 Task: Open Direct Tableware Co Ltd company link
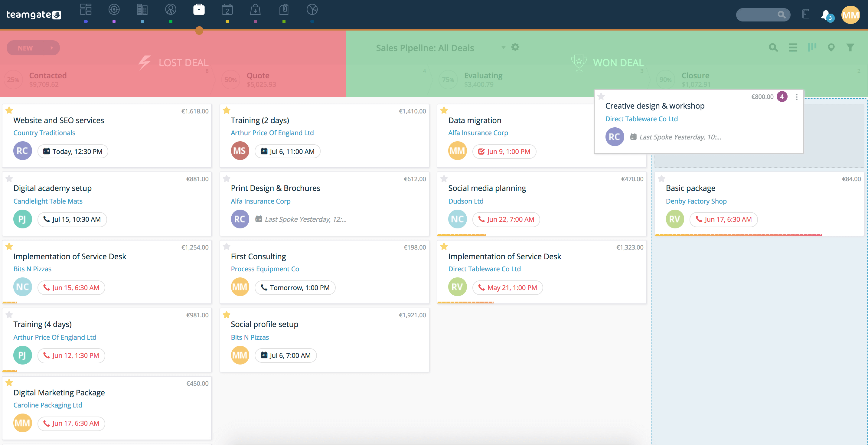click(642, 119)
